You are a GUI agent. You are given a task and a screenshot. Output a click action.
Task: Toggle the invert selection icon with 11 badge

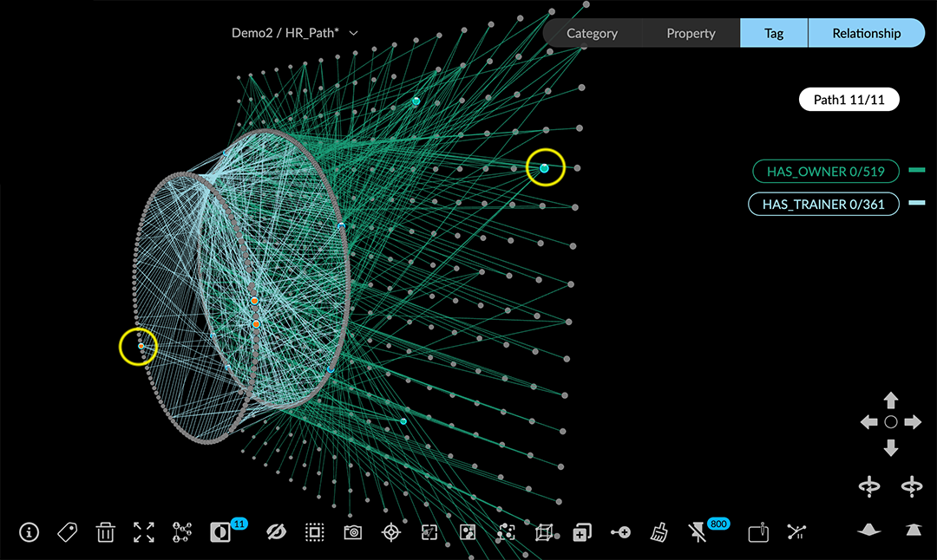(221, 531)
